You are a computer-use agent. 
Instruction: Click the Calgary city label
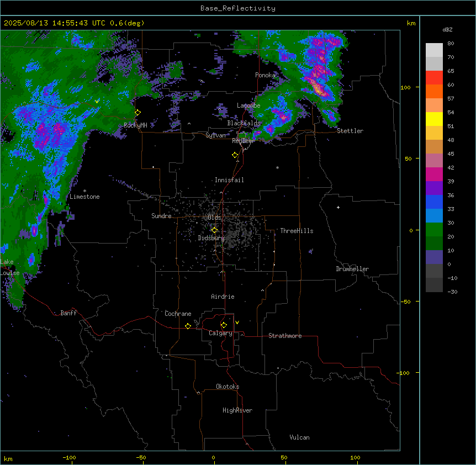pyautogui.click(x=220, y=333)
